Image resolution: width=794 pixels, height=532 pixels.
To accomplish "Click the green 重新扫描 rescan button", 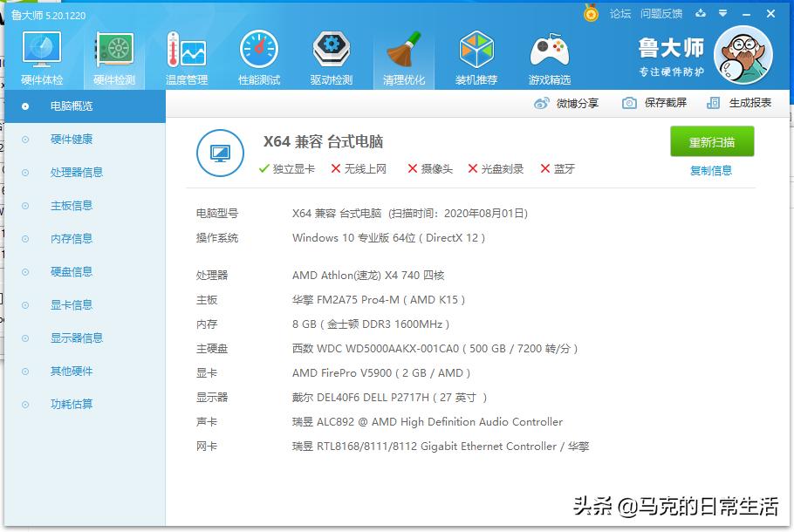I will tap(712, 140).
